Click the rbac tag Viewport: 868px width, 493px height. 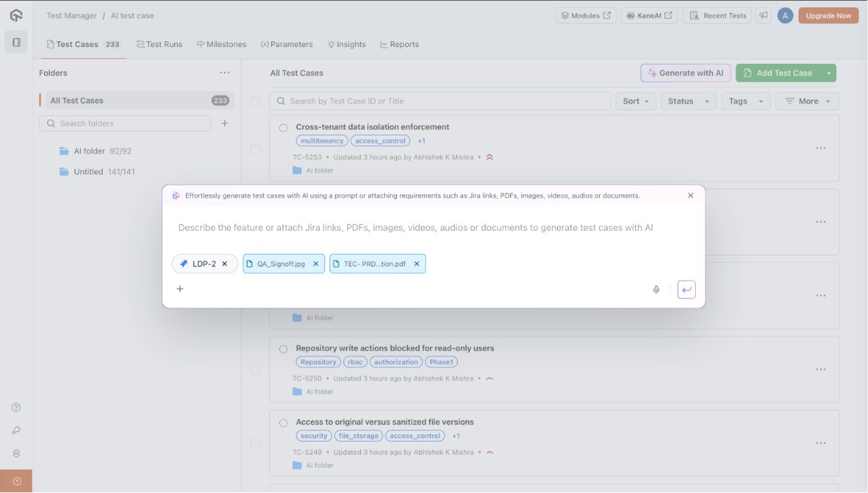(x=355, y=362)
